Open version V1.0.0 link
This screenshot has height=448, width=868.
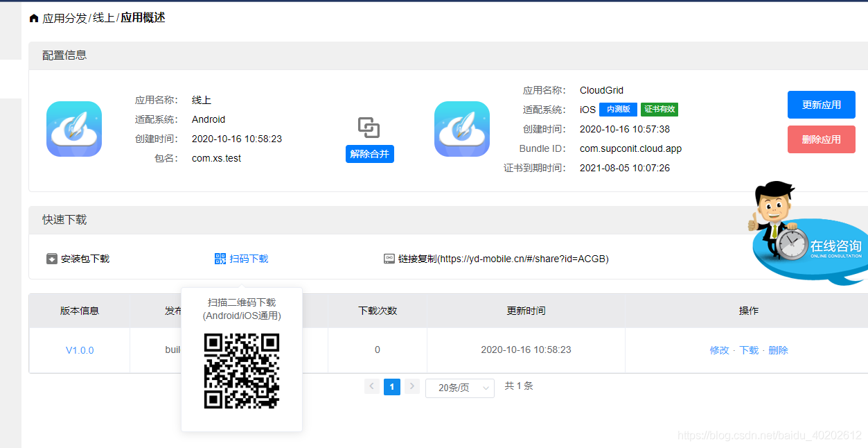[80, 350]
